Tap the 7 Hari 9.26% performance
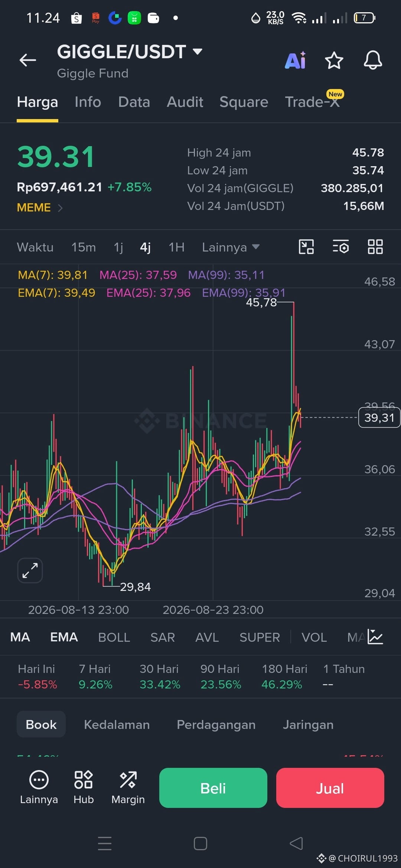This screenshot has width=401, height=868. coord(95,677)
